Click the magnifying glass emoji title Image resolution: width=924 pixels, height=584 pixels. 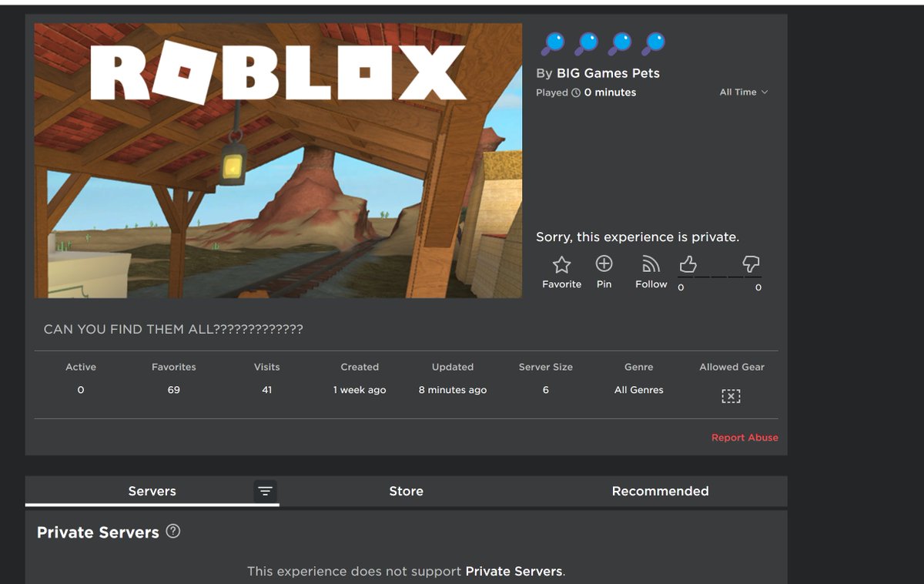603,43
